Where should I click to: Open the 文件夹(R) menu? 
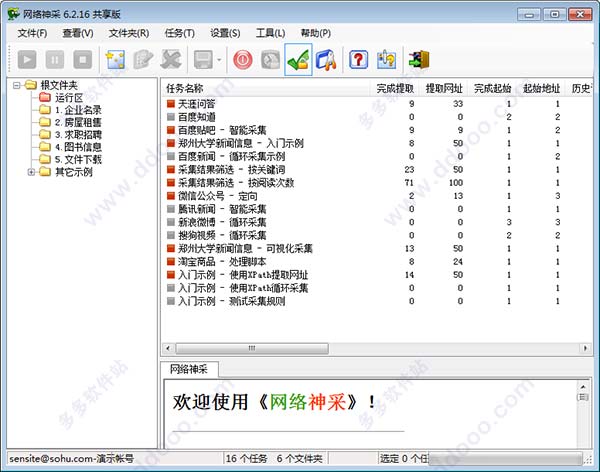click(x=129, y=33)
